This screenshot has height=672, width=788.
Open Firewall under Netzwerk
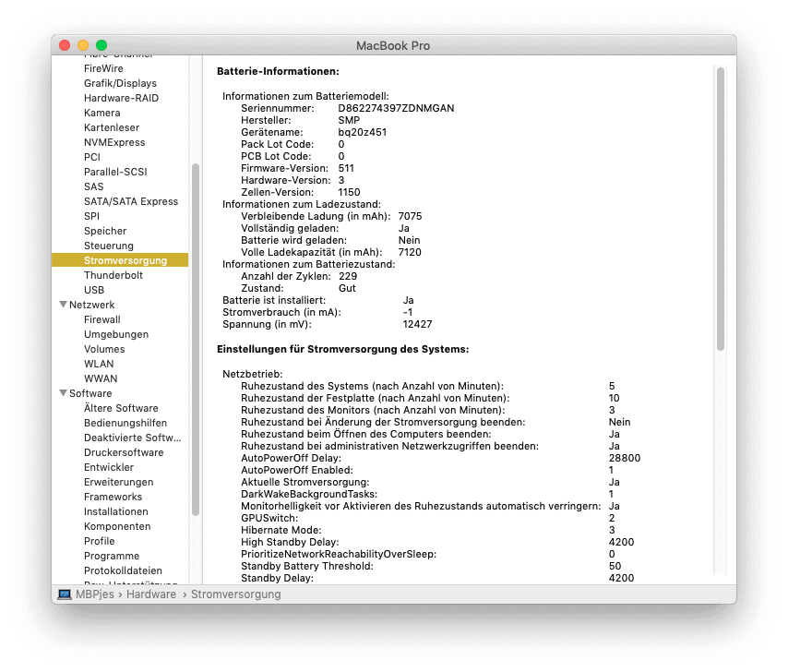click(101, 319)
